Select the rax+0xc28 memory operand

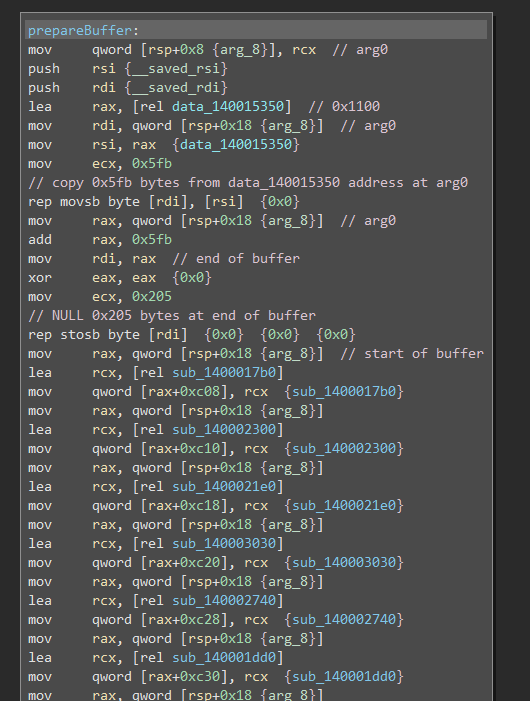pos(185,620)
